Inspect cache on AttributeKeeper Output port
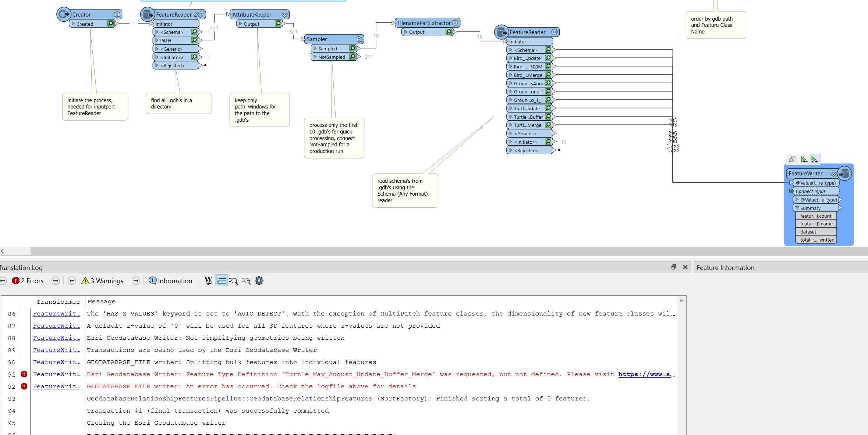 (278, 24)
